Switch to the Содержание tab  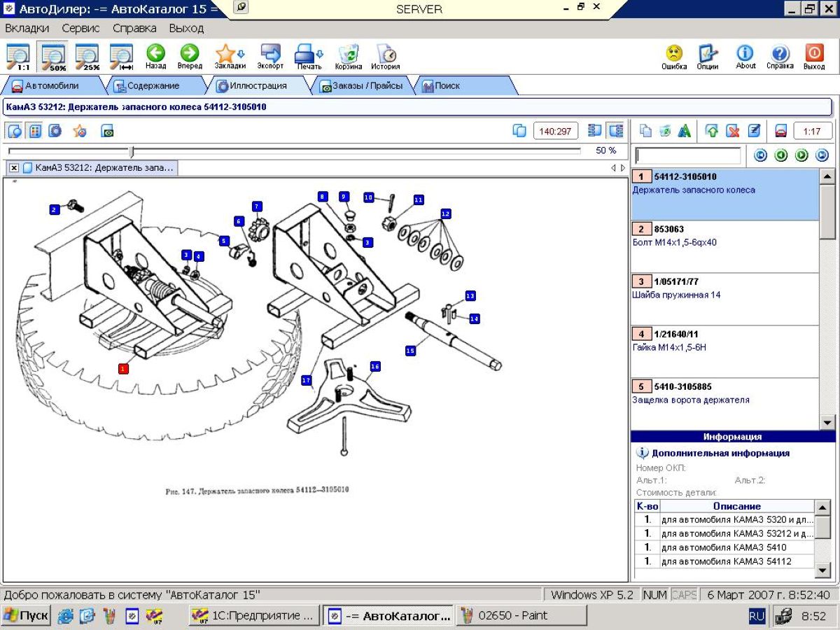(x=153, y=85)
